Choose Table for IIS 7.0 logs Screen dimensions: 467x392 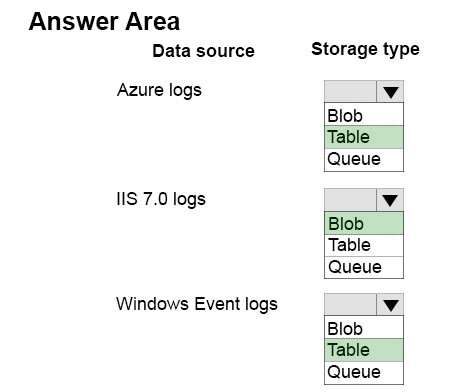[364, 245]
